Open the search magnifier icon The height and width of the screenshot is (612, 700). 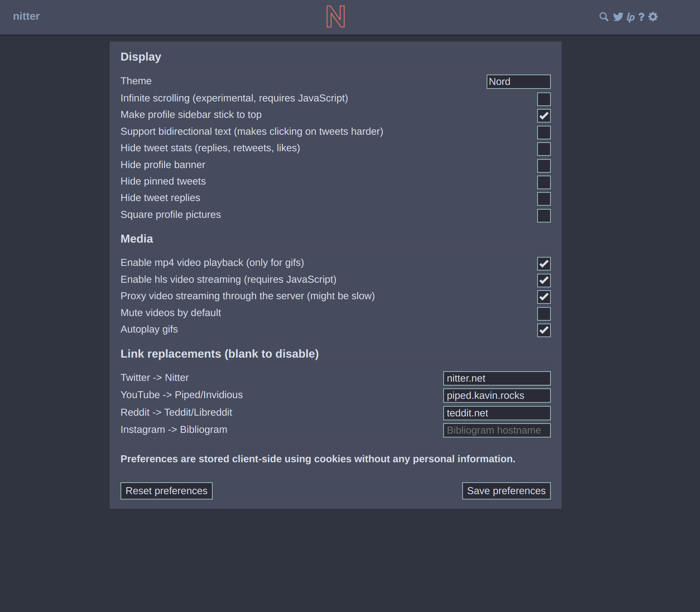(x=604, y=17)
